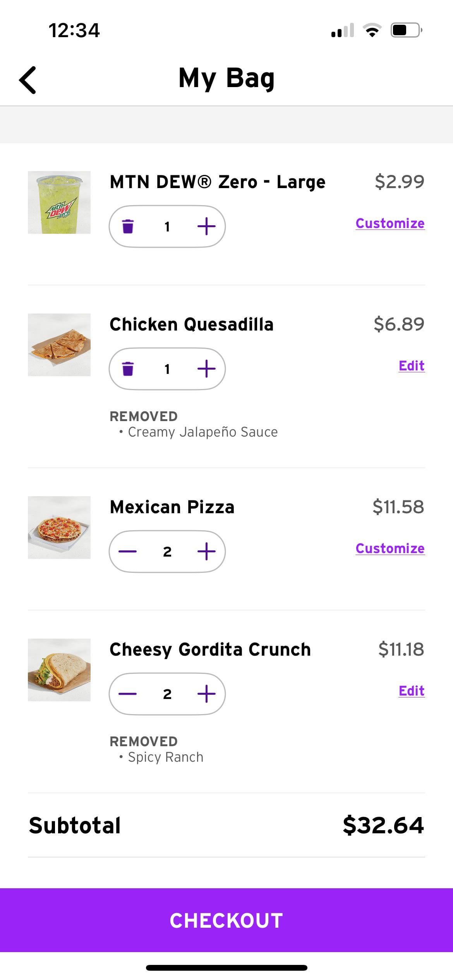This screenshot has height=980, width=453.
Task: Edit the Cheesy Gordita Crunch
Action: tap(412, 691)
